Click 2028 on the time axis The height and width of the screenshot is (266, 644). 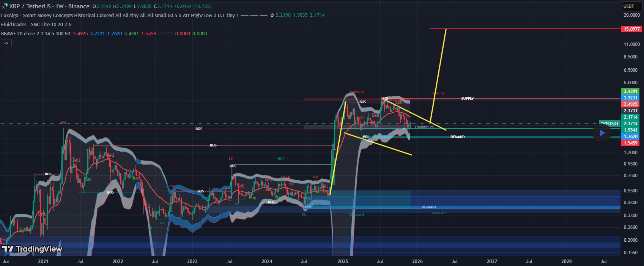(567, 261)
